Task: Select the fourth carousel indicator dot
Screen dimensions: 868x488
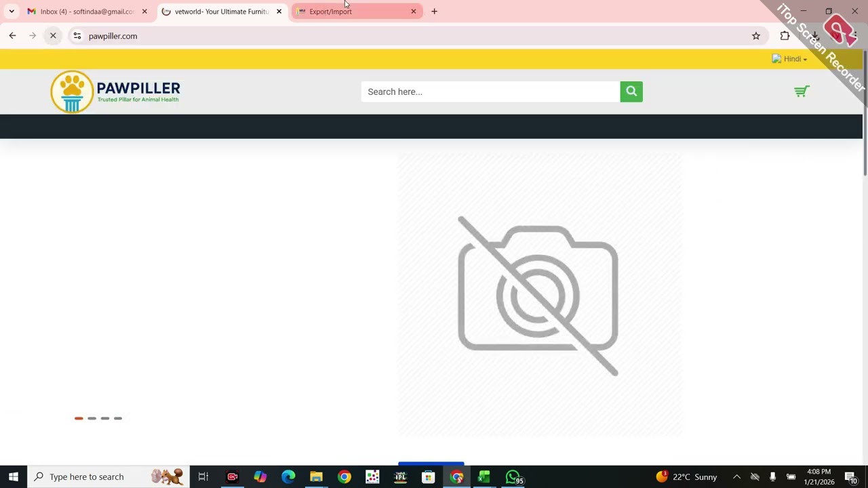Action: pyautogui.click(x=118, y=418)
